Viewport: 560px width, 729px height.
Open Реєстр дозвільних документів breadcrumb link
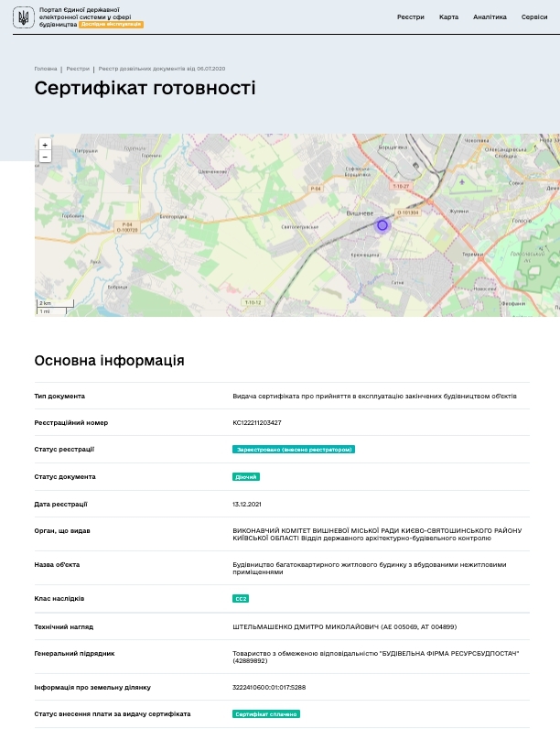tap(162, 69)
